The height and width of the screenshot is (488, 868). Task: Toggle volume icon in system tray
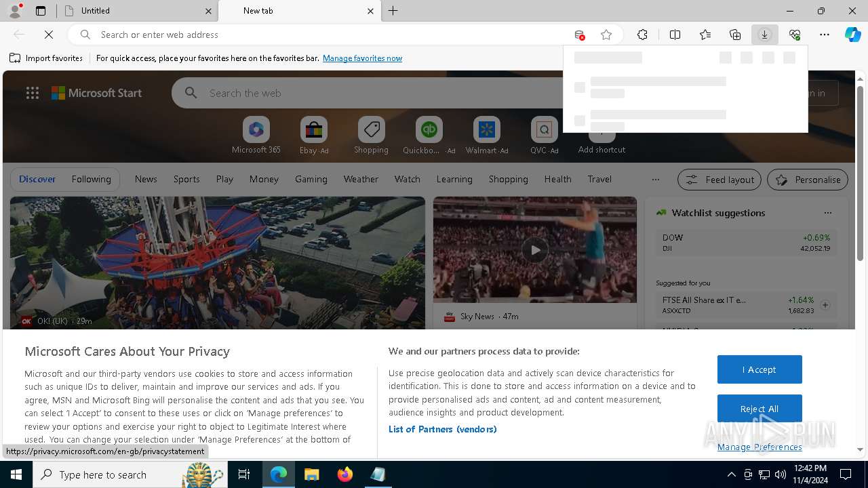click(781, 474)
